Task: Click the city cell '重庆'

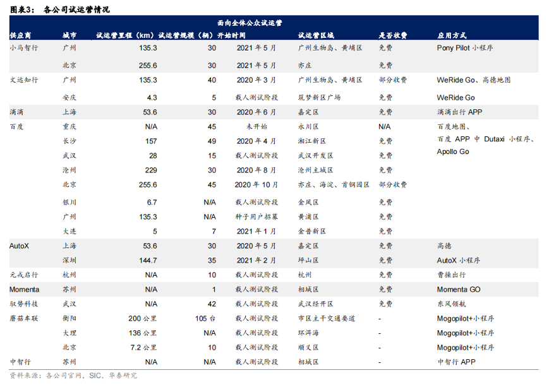Action: tap(69, 127)
